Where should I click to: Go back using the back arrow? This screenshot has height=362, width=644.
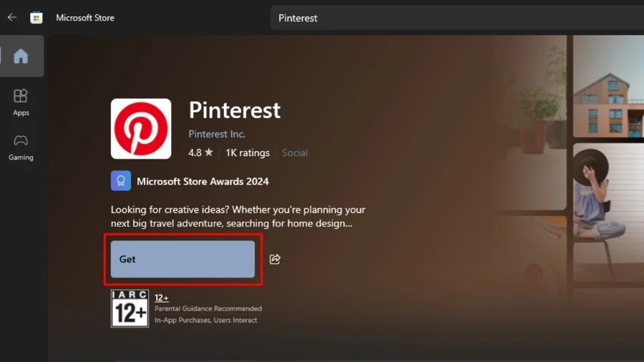point(12,17)
